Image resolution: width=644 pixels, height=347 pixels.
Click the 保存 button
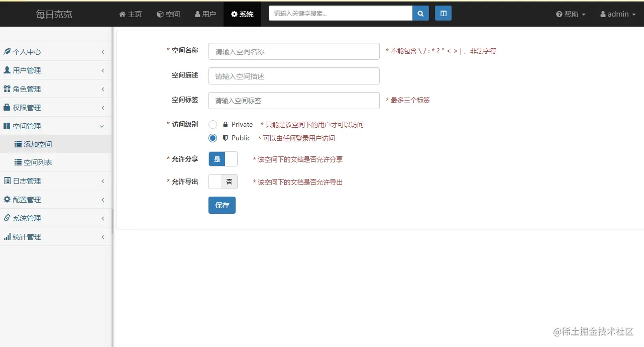(222, 205)
